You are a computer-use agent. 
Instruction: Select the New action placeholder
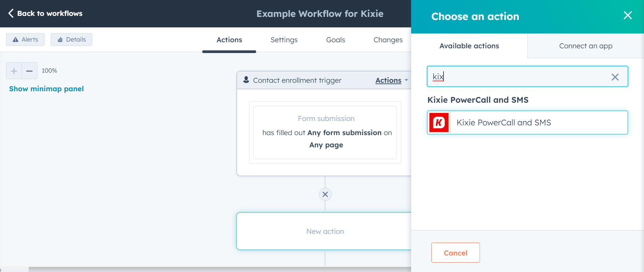tap(324, 231)
